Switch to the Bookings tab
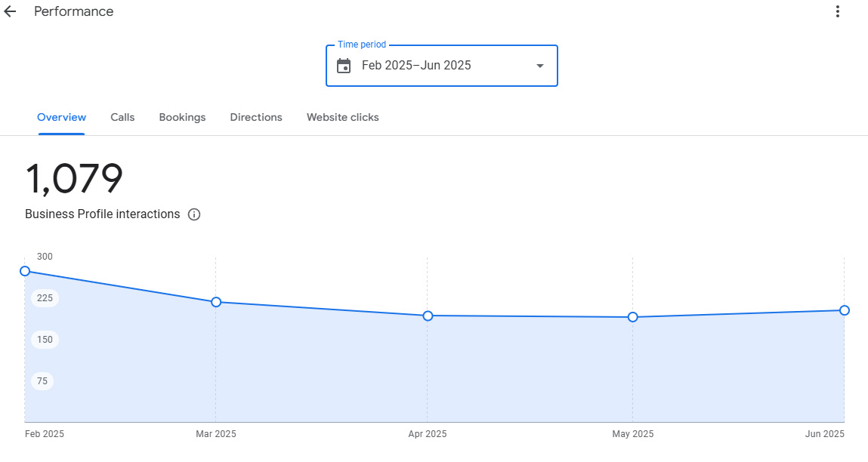Viewport: 868px width, 462px height. [x=182, y=118]
